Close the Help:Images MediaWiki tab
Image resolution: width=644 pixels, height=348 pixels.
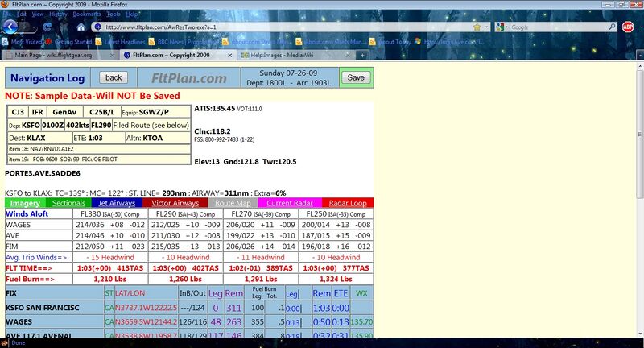(x=348, y=55)
